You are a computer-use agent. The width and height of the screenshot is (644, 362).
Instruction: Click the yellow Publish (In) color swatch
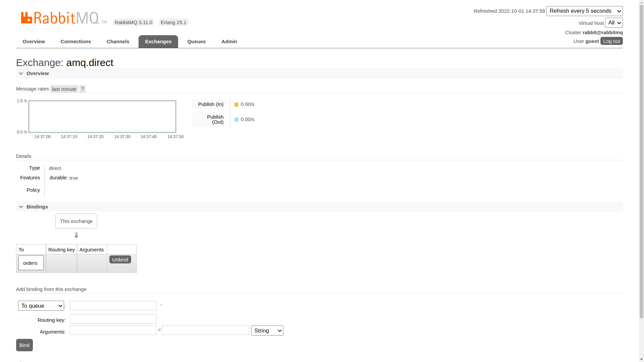click(x=236, y=105)
